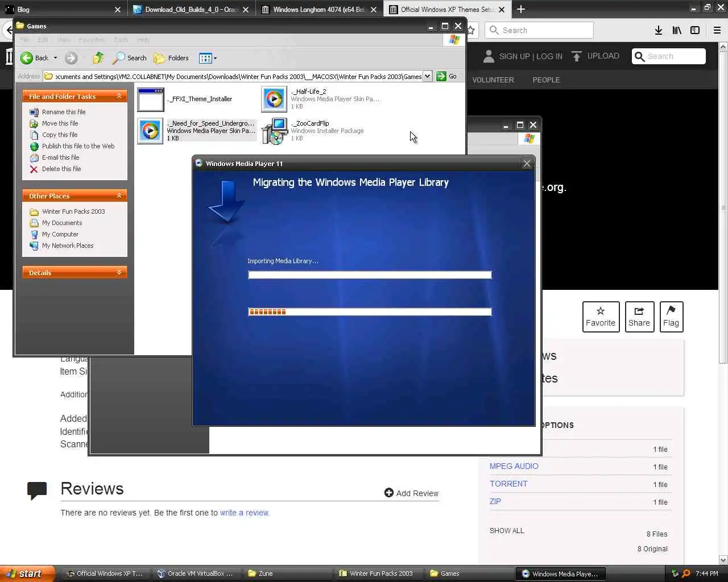Viewport: 728px width, 582px height.
Task: Click the Go button beside address bar
Action: (x=447, y=76)
